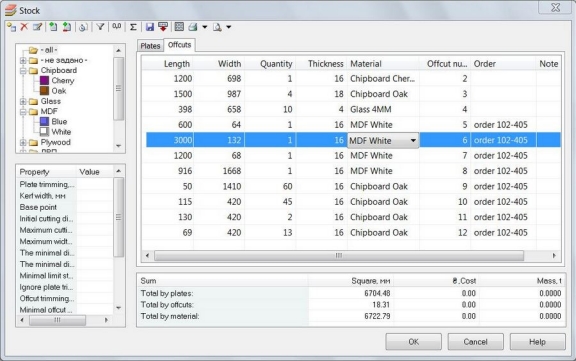Expand the Plywood tree node
Image resolution: width=576 pixels, height=361 pixels.
[23, 142]
